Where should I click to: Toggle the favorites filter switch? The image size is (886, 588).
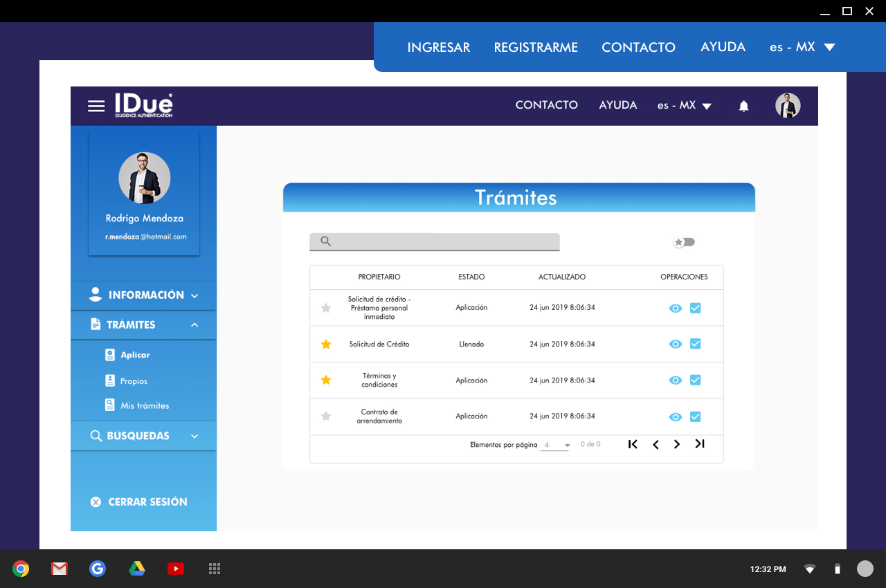point(684,242)
